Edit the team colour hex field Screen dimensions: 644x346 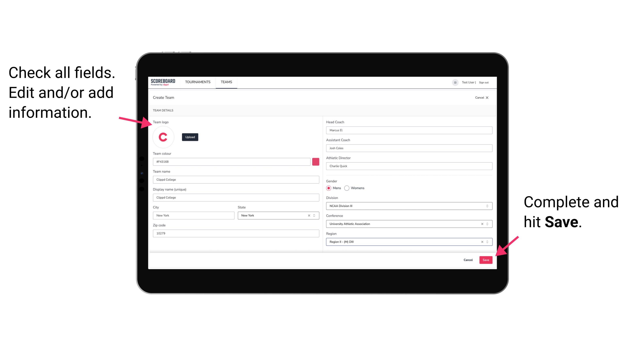pos(232,161)
